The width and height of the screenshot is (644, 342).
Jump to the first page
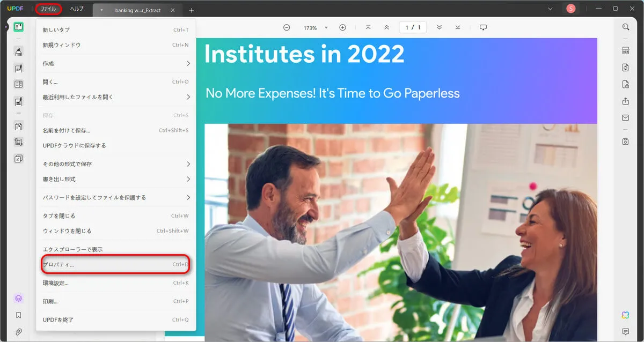pos(368,28)
